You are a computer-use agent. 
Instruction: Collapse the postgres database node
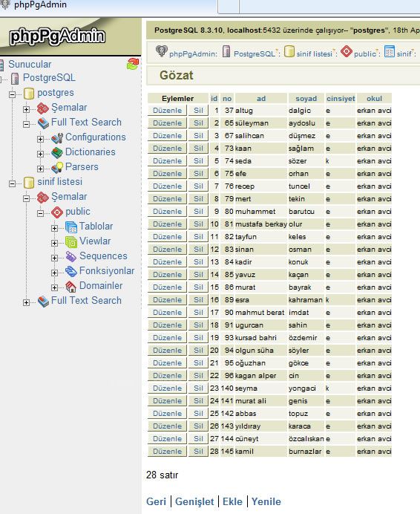click(12, 94)
